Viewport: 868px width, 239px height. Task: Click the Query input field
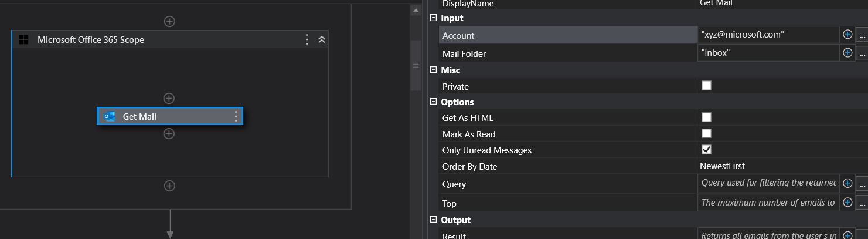768,183
